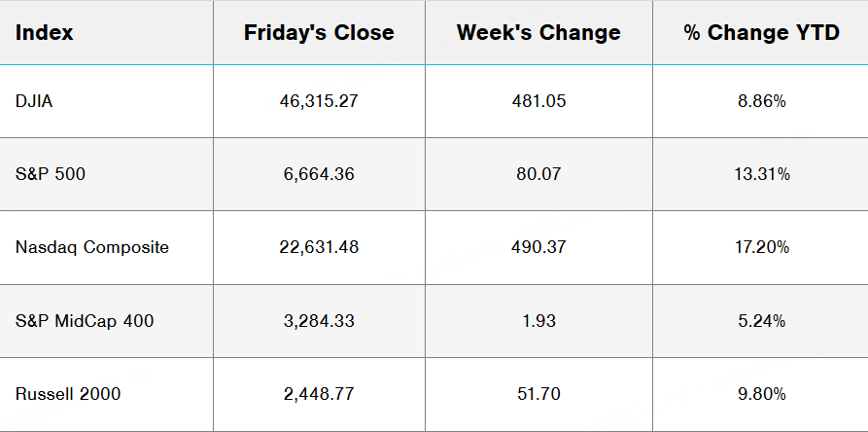Screen dimensions: 868x432
Task: Select the Week's Change column header
Action: pos(538,32)
